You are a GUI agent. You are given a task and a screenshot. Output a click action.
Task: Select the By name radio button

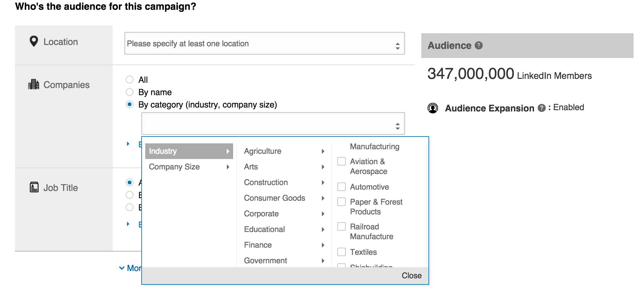(x=130, y=92)
